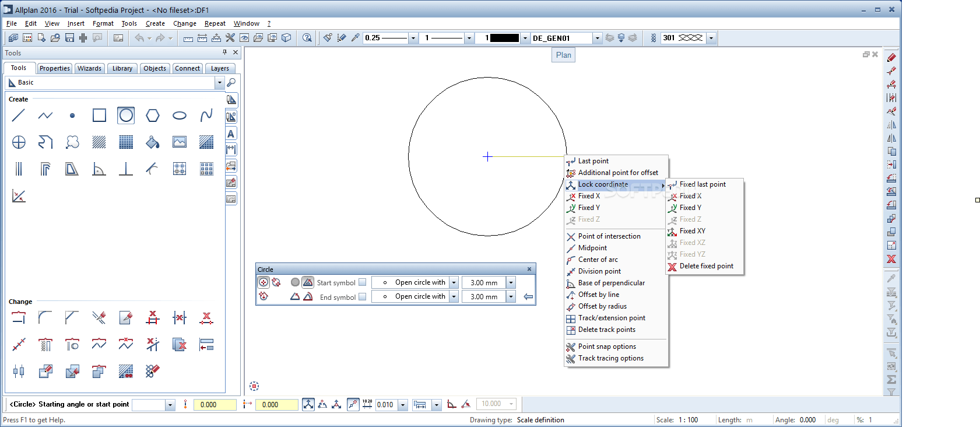Toggle full circle input mode button
Image resolution: width=980 pixels, height=427 pixels.
(x=264, y=282)
